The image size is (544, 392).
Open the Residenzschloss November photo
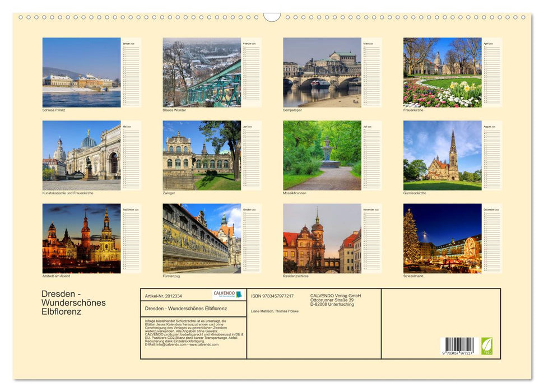point(322,237)
